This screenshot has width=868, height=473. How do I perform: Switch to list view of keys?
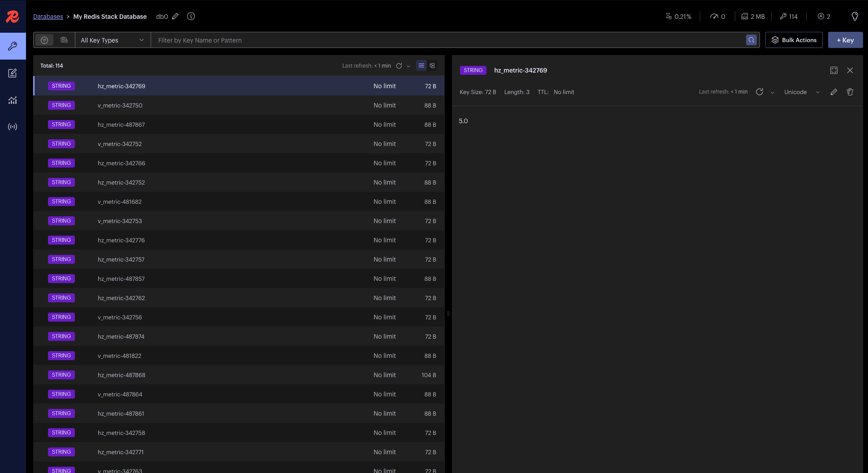click(421, 65)
